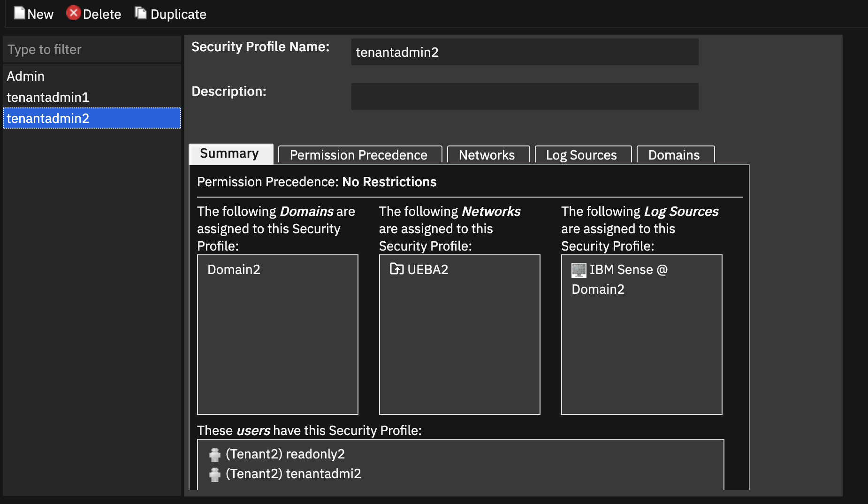Switch to the Permission Precedence tab
This screenshot has width=868, height=504.
pyautogui.click(x=358, y=155)
